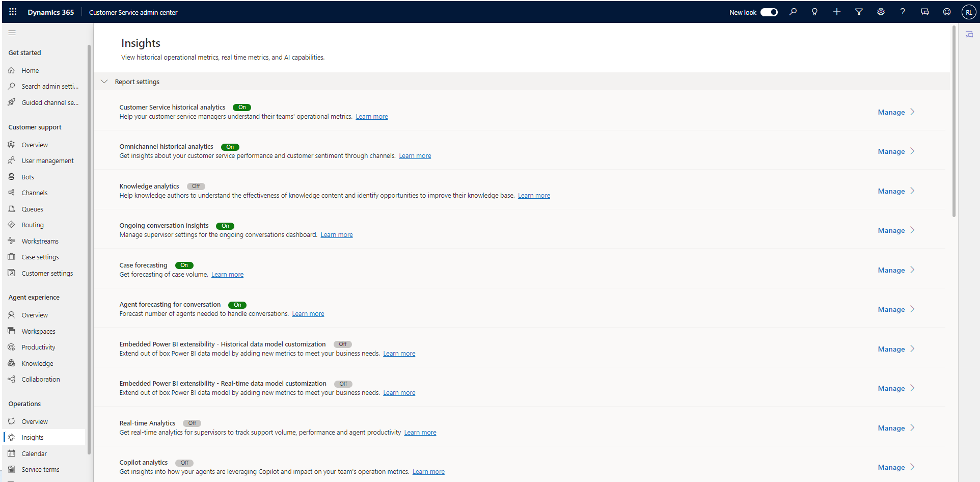
Task: Open Workstreams from the sidebar
Action: tap(11, 240)
